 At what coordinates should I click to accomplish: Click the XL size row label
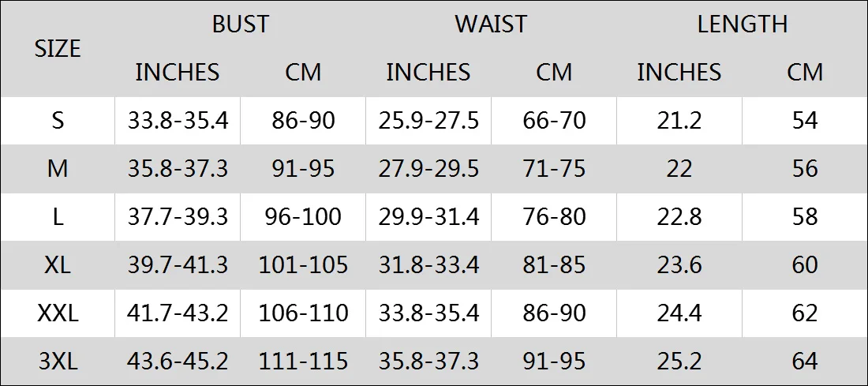tap(58, 265)
